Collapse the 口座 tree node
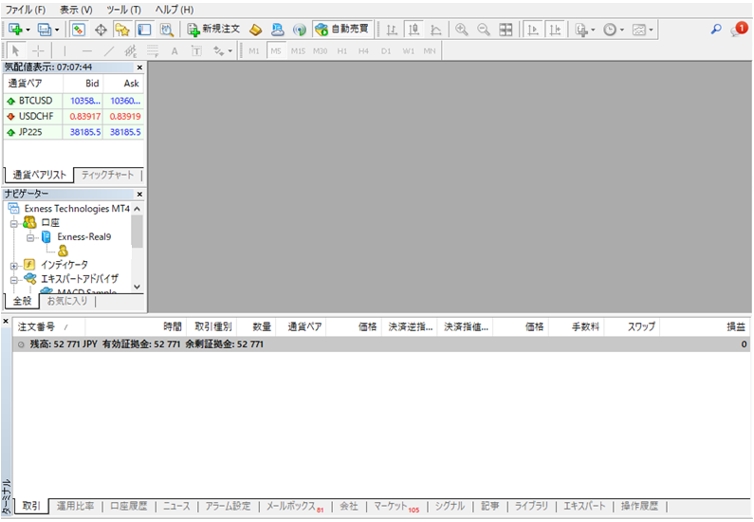This screenshot has width=754, height=522. coord(14,223)
